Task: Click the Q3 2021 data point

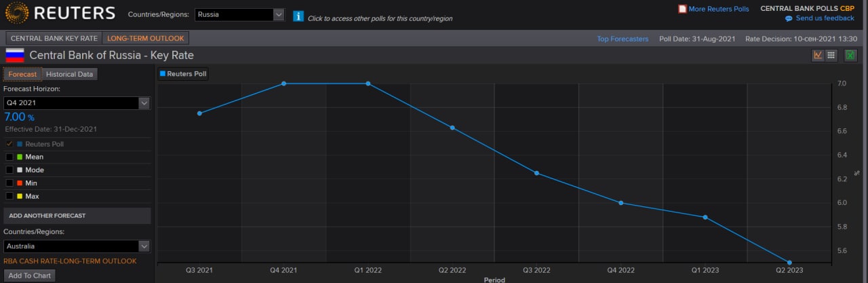Action: (x=199, y=113)
